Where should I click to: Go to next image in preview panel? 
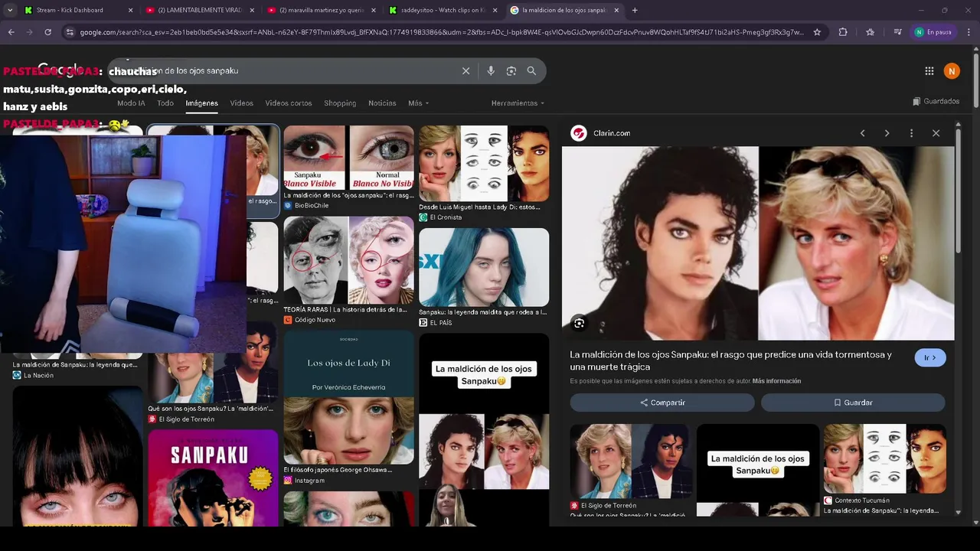click(x=887, y=133)
